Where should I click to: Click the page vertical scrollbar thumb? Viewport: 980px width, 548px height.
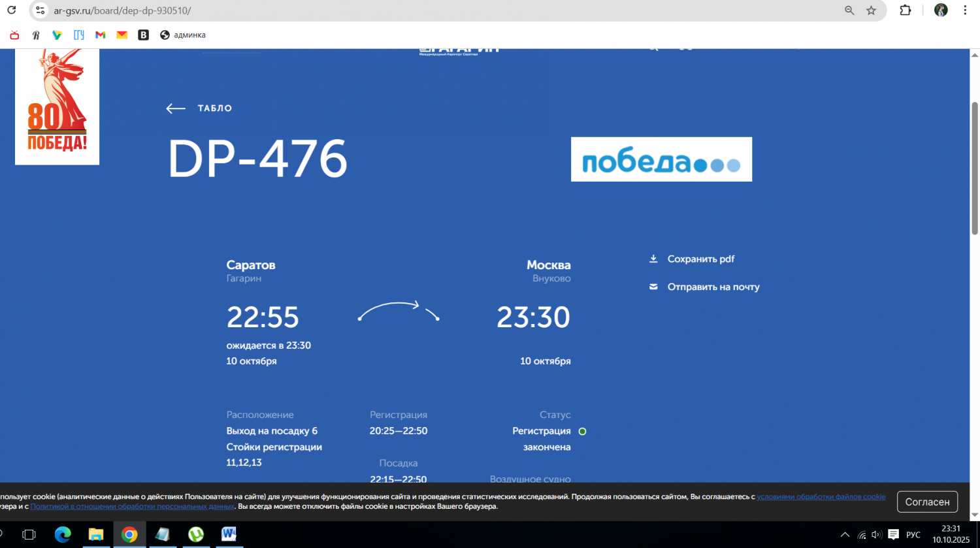(x=975, y=168)
